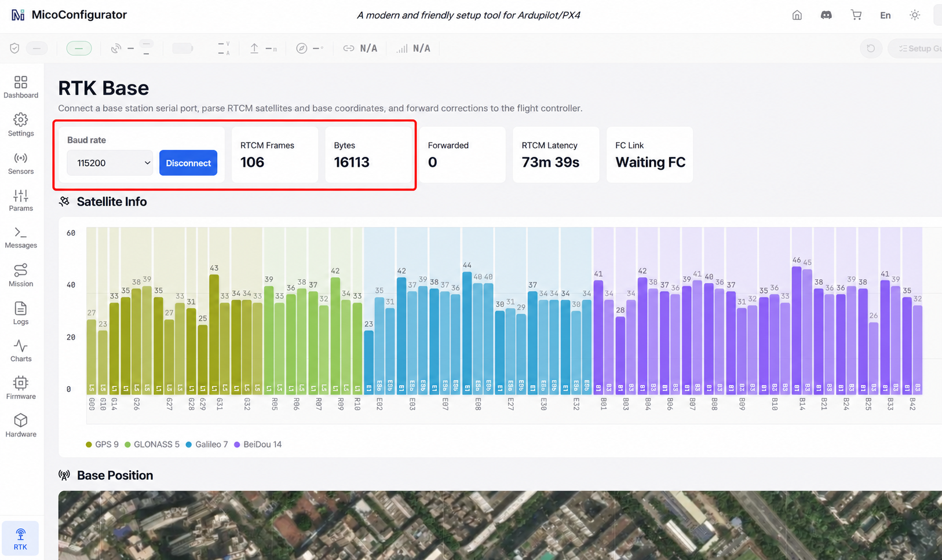942x560 pixels.
Task: Click the signal strength N/A indicator
Action: [413, 49]
